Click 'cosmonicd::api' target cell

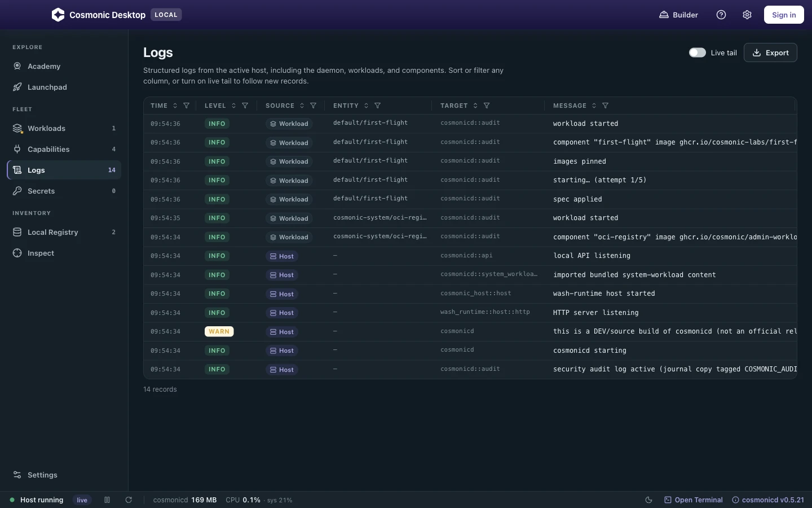466,255
